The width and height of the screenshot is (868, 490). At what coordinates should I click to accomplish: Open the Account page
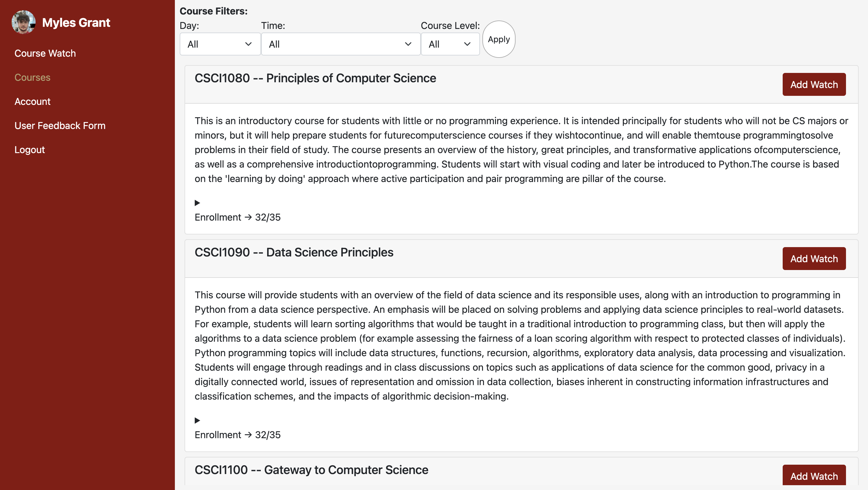(32, 101)
